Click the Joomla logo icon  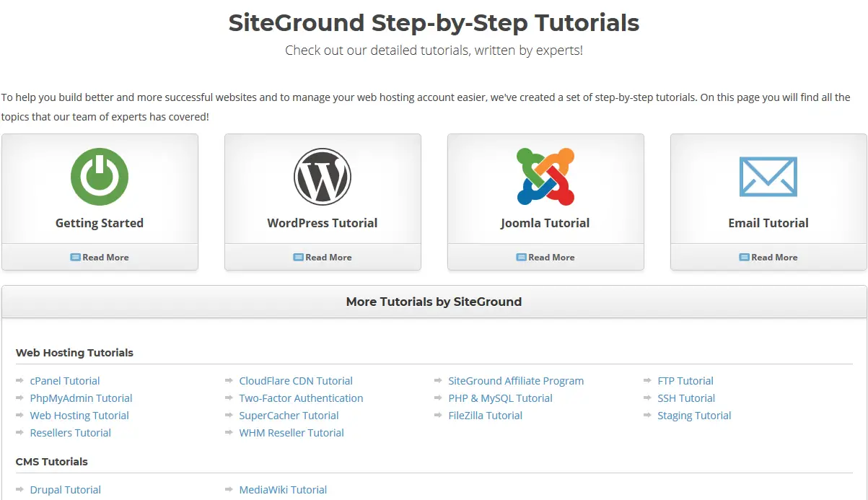(x=545, y=177)
